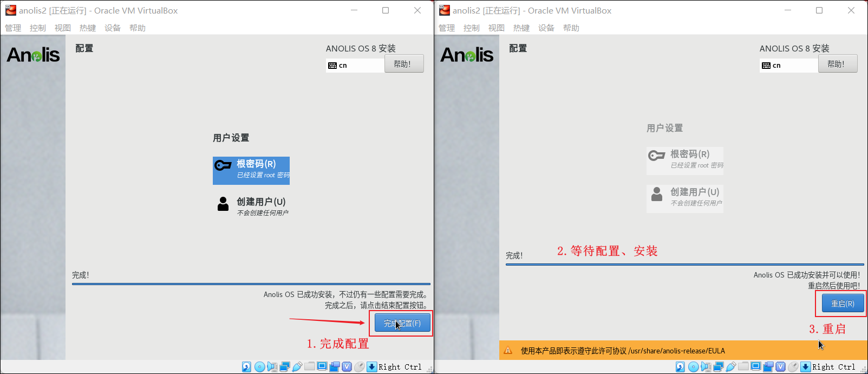Toggle mouse integration icon in 重启 window
This screenshot has width=868, height=374.
[x=793, y=367]
